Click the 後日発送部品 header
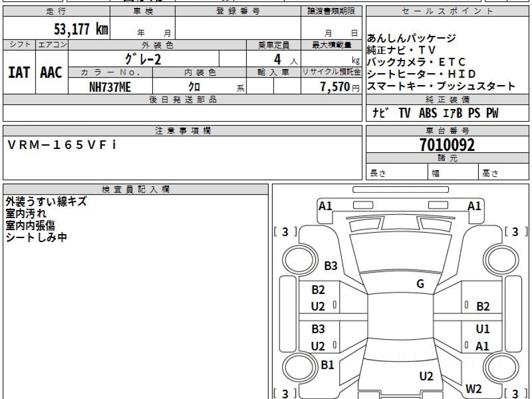This screenshot has height=399, width=532. [x=183, y=100]
